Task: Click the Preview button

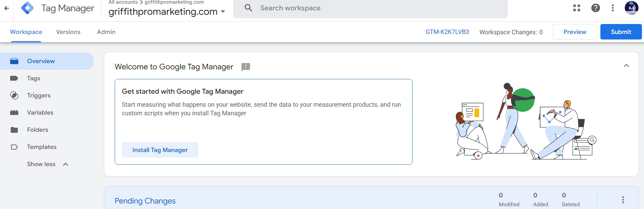Action: pyautogui.click(x=575, y=32)
